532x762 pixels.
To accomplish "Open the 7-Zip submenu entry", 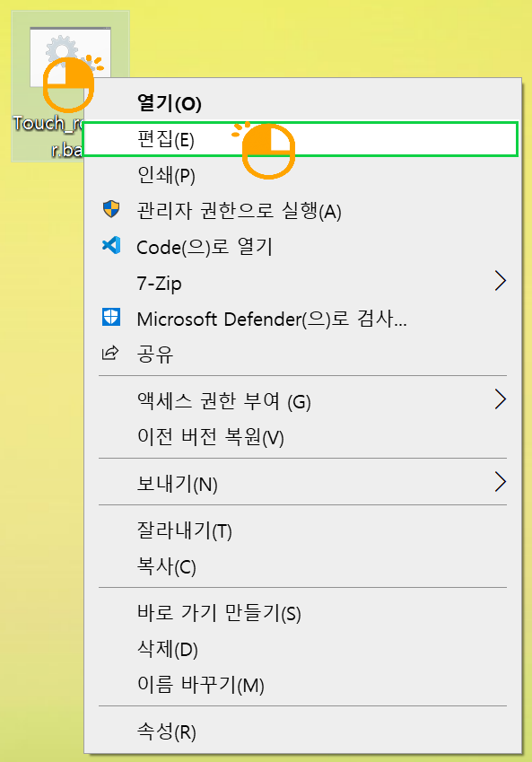I will pyautogui.click(x=160, y=283).
